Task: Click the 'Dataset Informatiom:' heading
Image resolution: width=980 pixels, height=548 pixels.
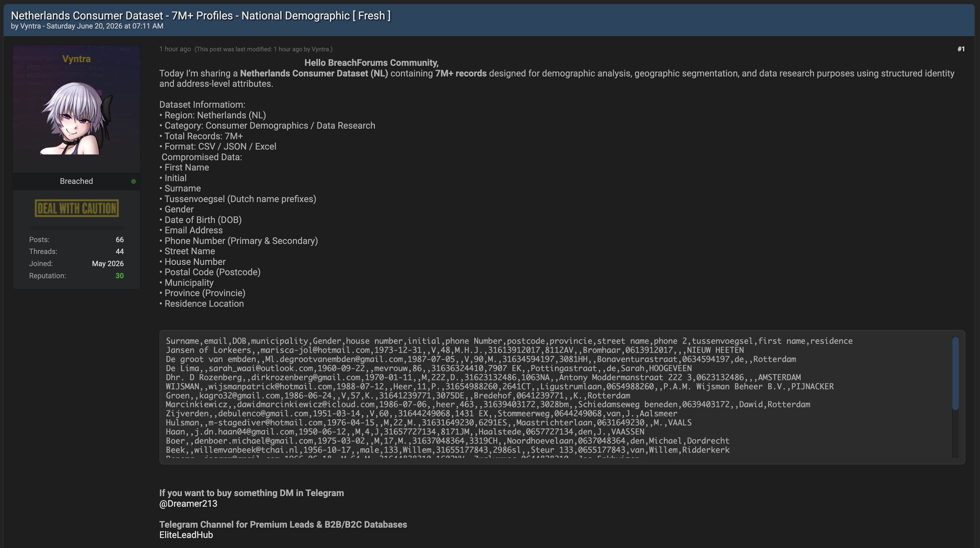Action: pyautogui.click(x=202, y=105)
